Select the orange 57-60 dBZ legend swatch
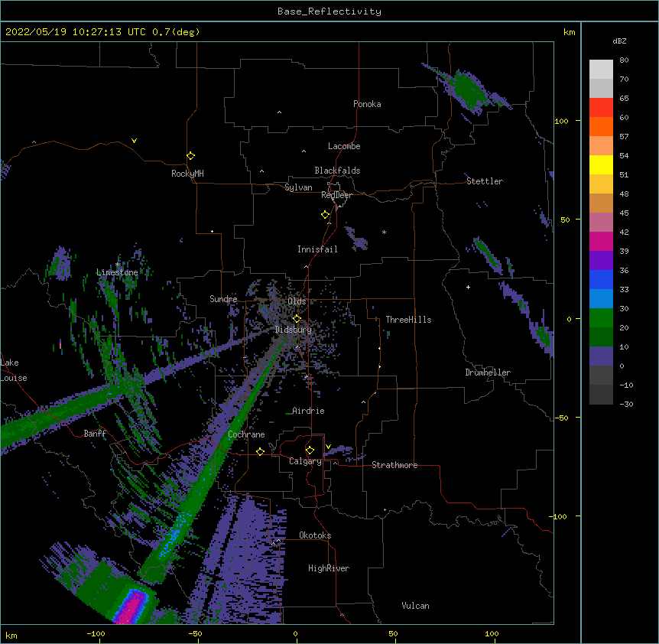Screen dimensions: 659x644 click(601, 126)
